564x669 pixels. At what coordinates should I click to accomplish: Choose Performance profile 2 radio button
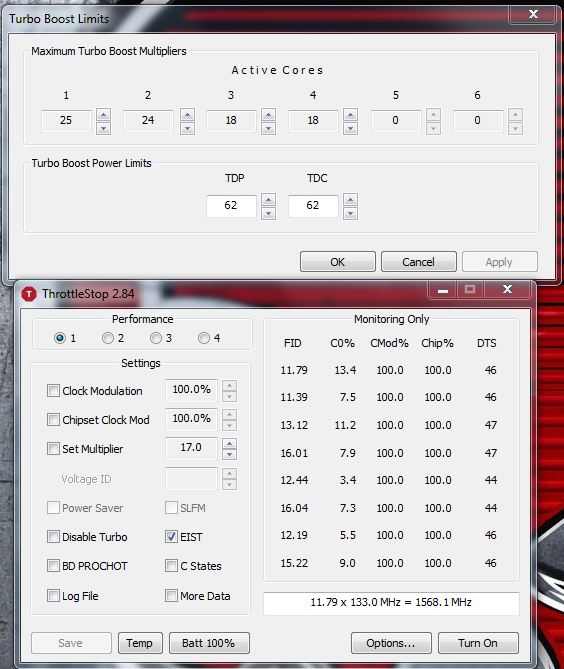108,338
